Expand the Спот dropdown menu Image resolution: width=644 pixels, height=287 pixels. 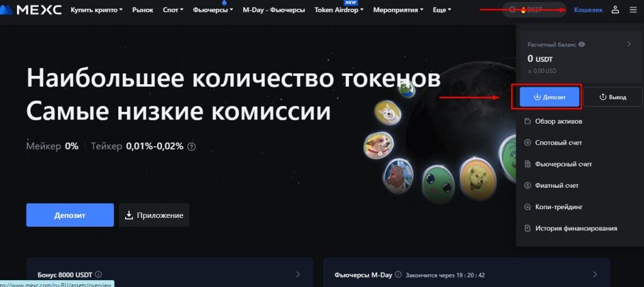click(x=173, y=9)
